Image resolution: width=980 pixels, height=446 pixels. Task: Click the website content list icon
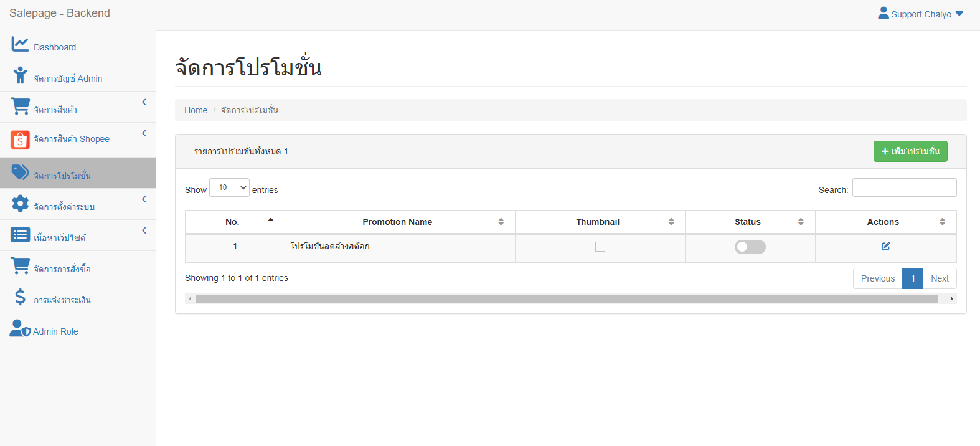[x=20, y=235]
